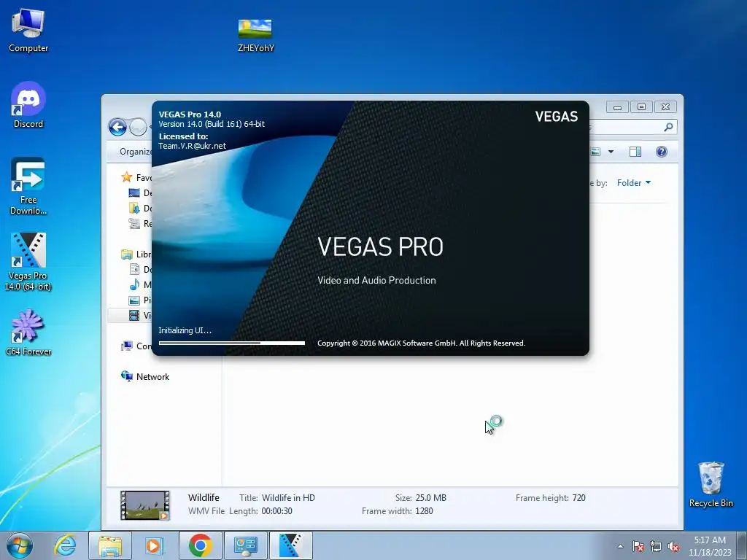Screen dimensions: 747x560
Task: Click the Frame width value 1280
Action: [424, 511]
